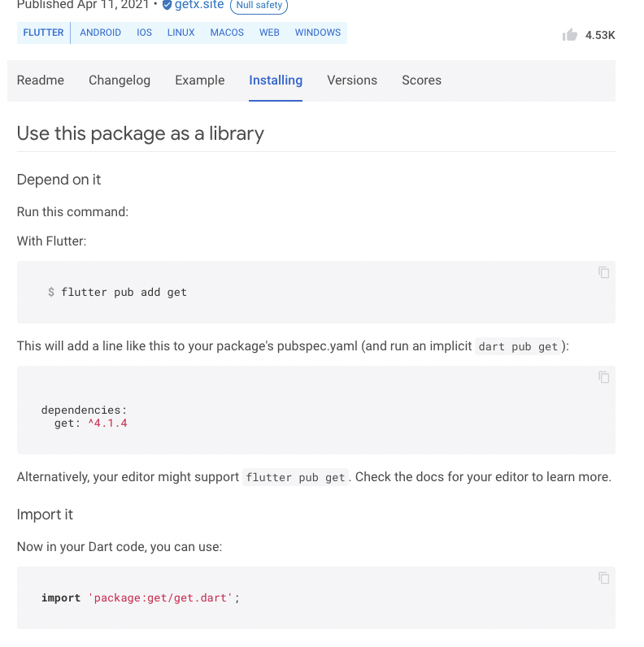Open the getx.site publisher link
Image resolution: width=644 pixels, height=647 pixels.
199,5
